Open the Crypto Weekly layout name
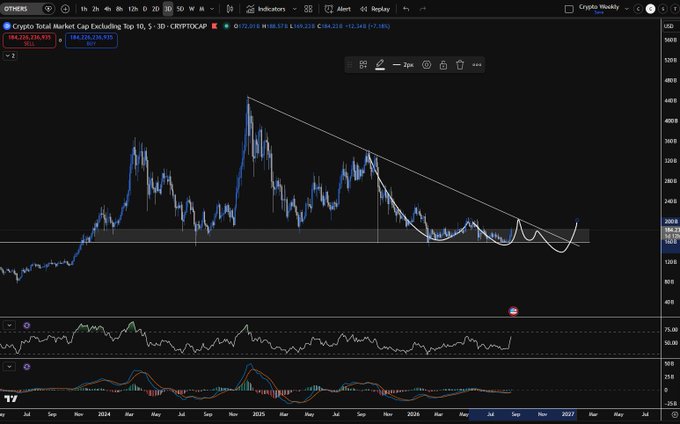The height and width of the screenshot is (424, 680). 599,7
